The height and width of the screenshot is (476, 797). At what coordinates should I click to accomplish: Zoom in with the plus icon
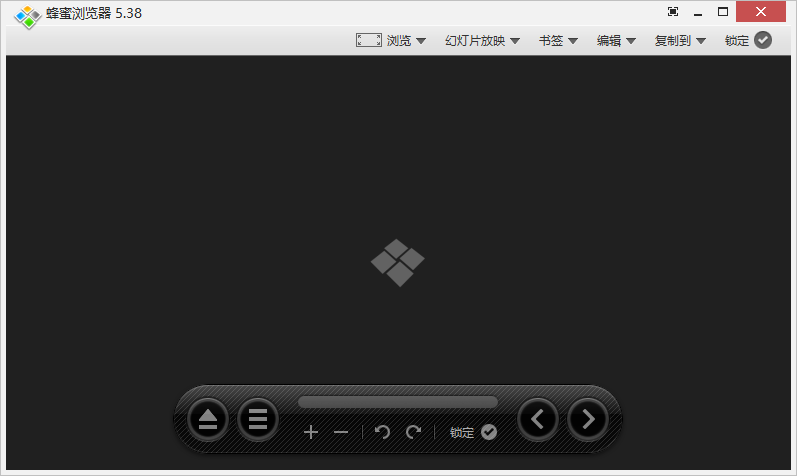311,432
